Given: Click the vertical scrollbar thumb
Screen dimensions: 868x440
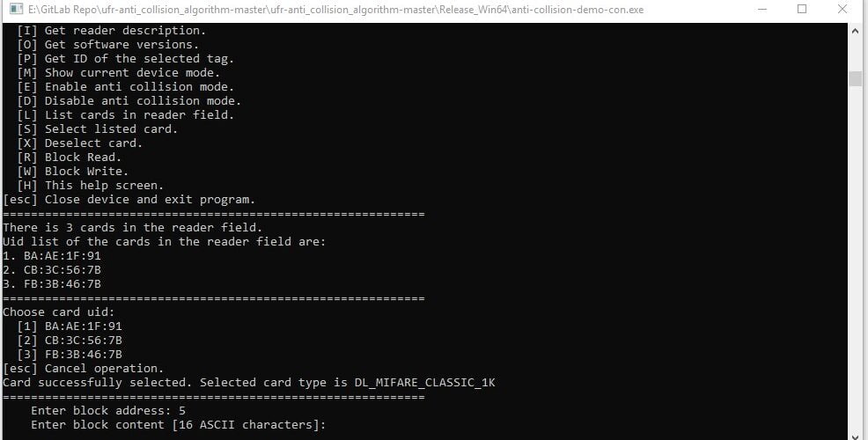Looking at the screenshot, I should 856,78.
